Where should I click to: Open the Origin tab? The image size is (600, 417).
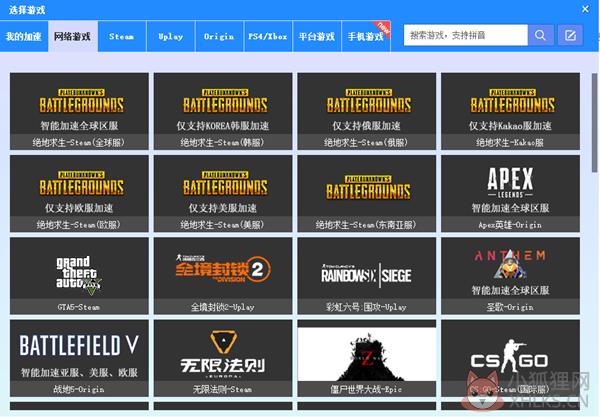point(219,36)
